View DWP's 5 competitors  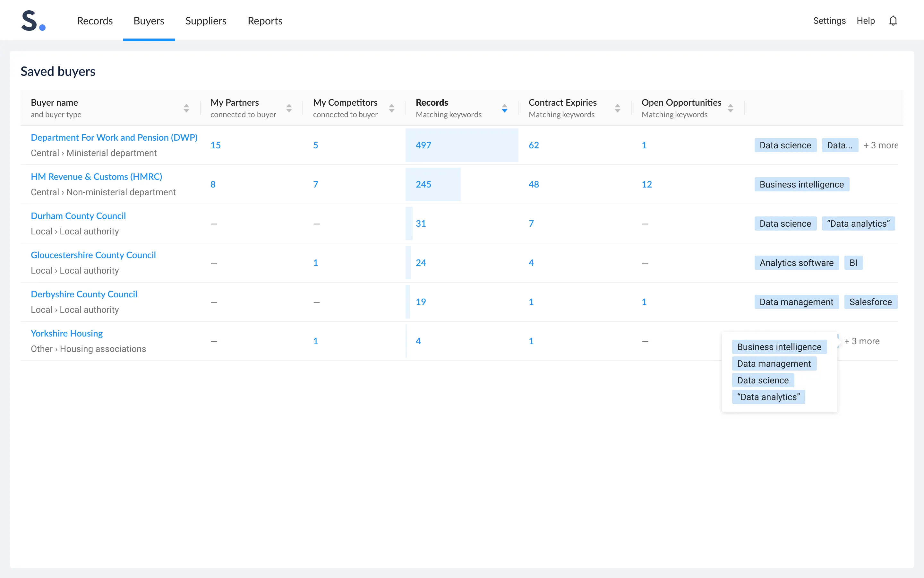click(316, 145)
